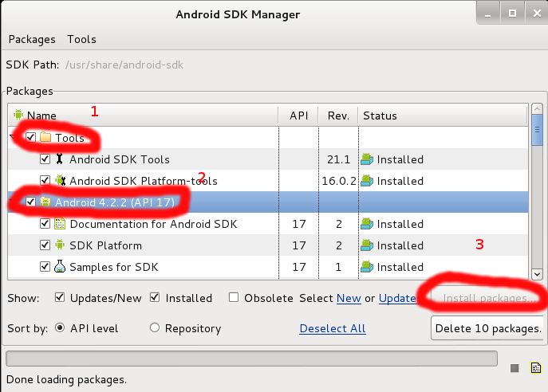Open the Packages menu
Image resolution: width=548 pixels, height=392 pixels.
tap(32, 40)
